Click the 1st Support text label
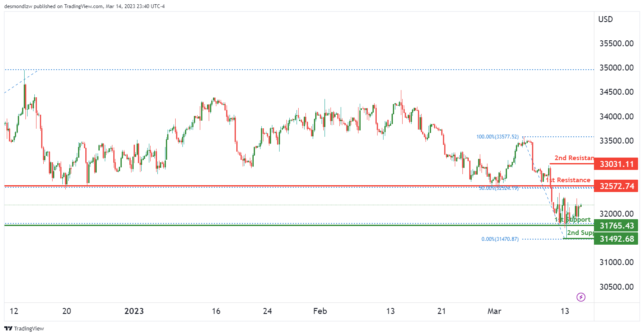 point(573,220)
